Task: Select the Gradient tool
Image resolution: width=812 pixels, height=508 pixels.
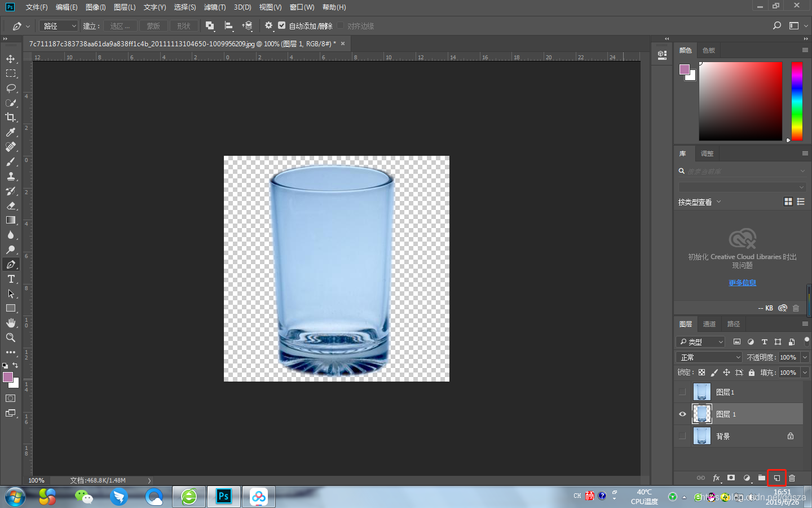Action: pyautogui.click(x=11, y=220)
